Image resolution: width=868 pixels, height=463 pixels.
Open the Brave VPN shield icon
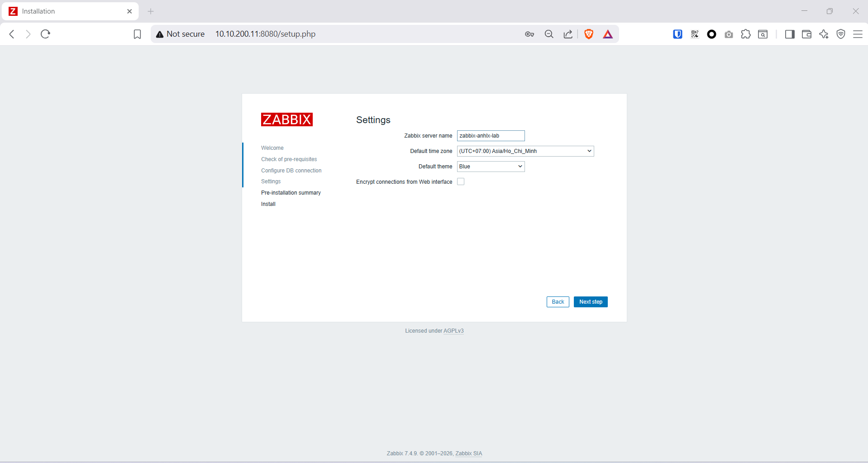[x=841, y=34]
